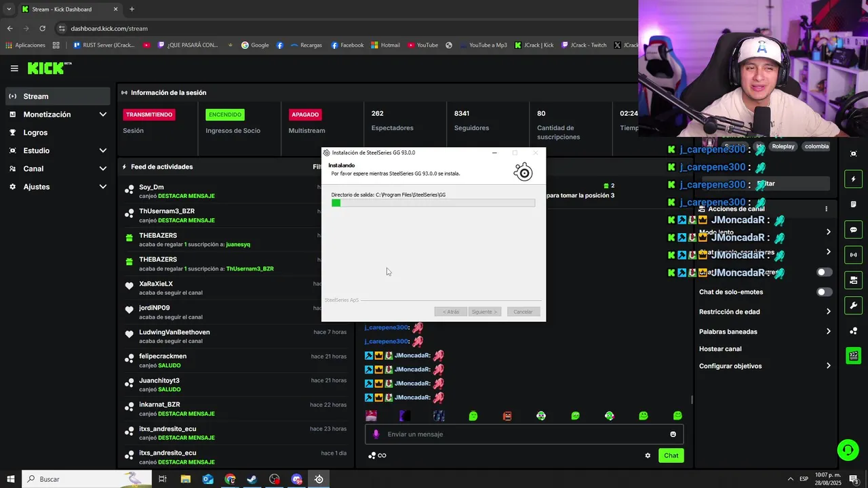868x488 pixels.
Task: Click the APAGADO multistream badge
Action: point(304,115)
